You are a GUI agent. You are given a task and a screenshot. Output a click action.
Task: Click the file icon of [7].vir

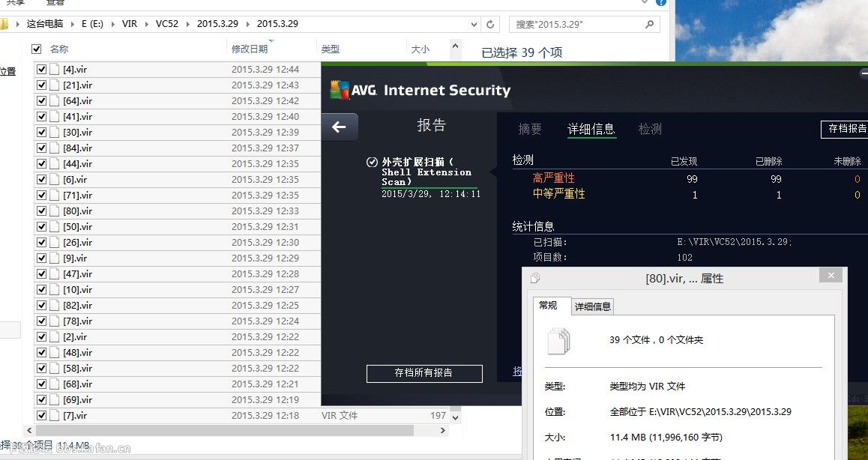click(54, 415)
